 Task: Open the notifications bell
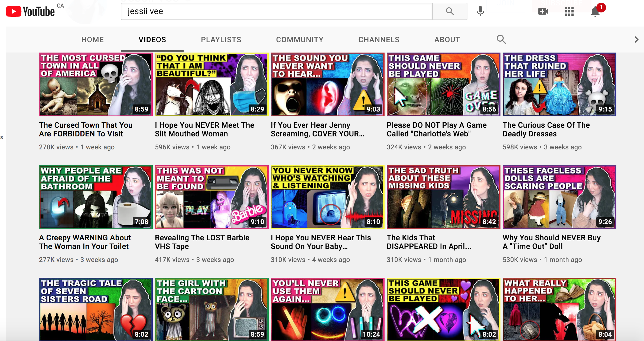(595, 12)
